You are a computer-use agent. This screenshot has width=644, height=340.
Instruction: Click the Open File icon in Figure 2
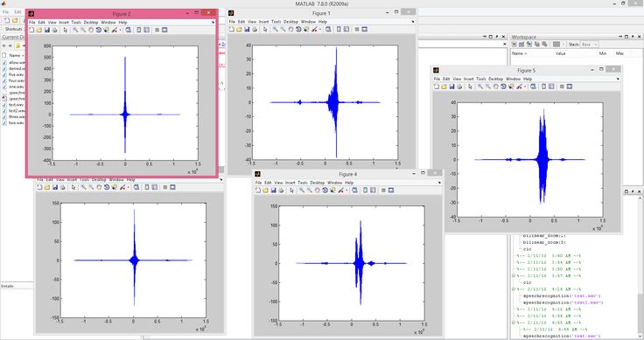[x=39, y=30]
